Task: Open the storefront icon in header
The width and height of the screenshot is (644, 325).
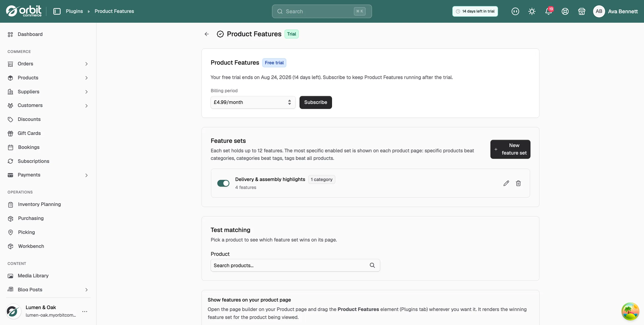Action: tap(582, 11)
